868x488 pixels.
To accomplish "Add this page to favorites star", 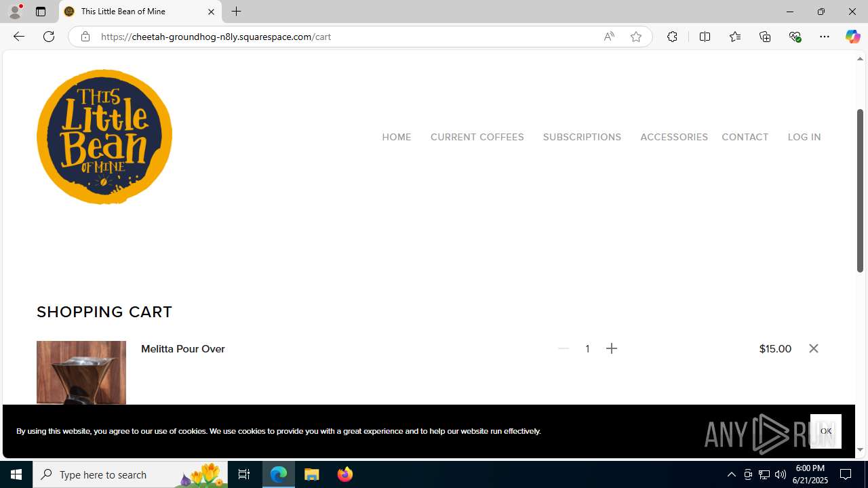I will (636, 37).
